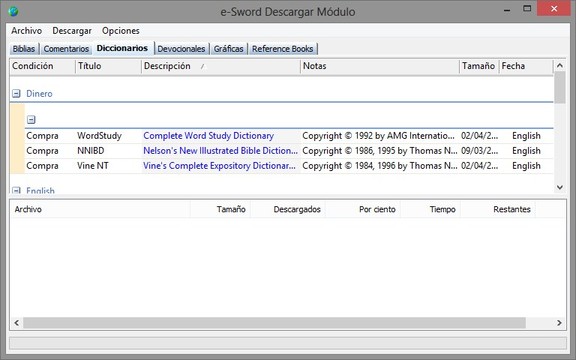The height and width of the screenshot is (360, 576).
Task: Click English in the WordStudy row
Action: pyautogui.click(x=526, y=136)
